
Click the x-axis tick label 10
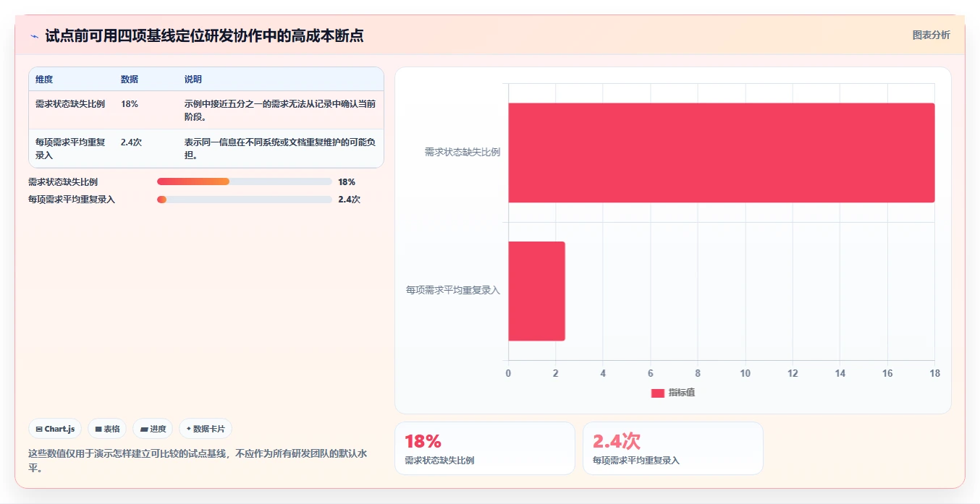point(745,373)
